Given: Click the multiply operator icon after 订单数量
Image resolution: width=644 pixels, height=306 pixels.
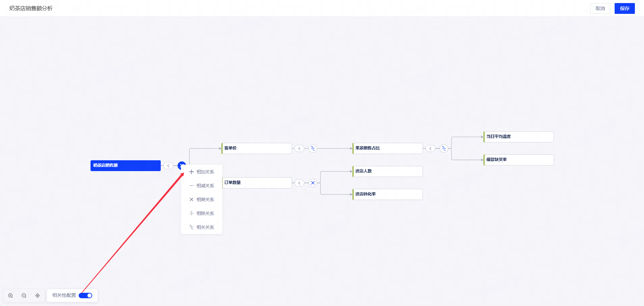Looking at the screenshot, I should 313,183.
